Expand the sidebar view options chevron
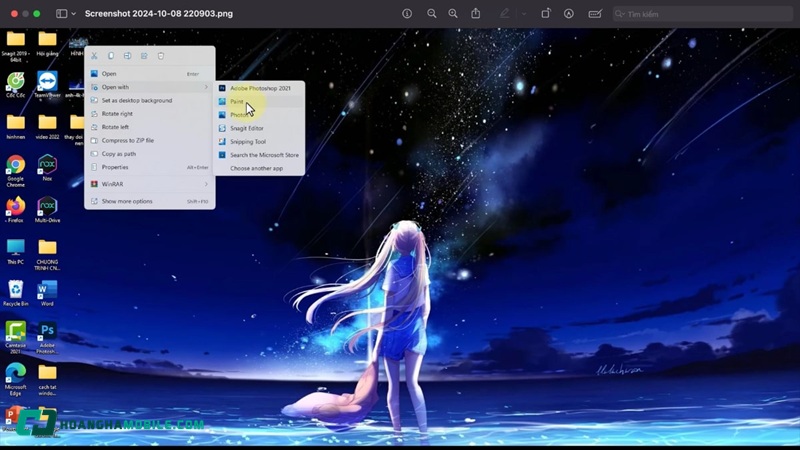The height and width of the screenshot is (450, 800). pyautogui.click(x=74, y=14)
